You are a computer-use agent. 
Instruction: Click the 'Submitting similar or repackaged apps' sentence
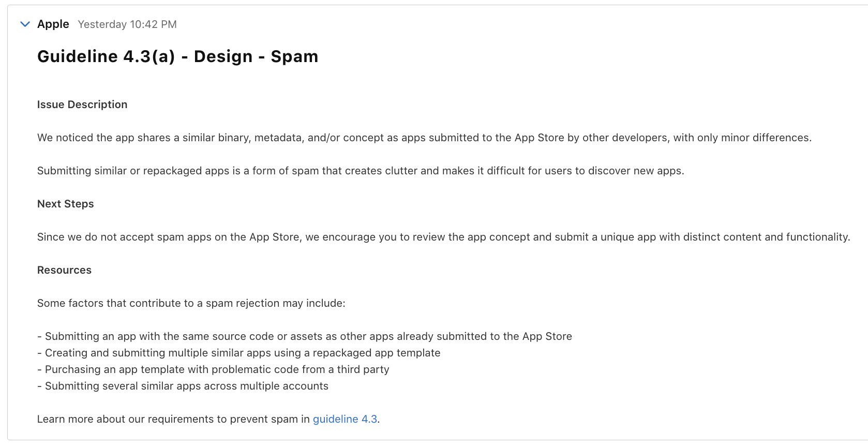361,171
